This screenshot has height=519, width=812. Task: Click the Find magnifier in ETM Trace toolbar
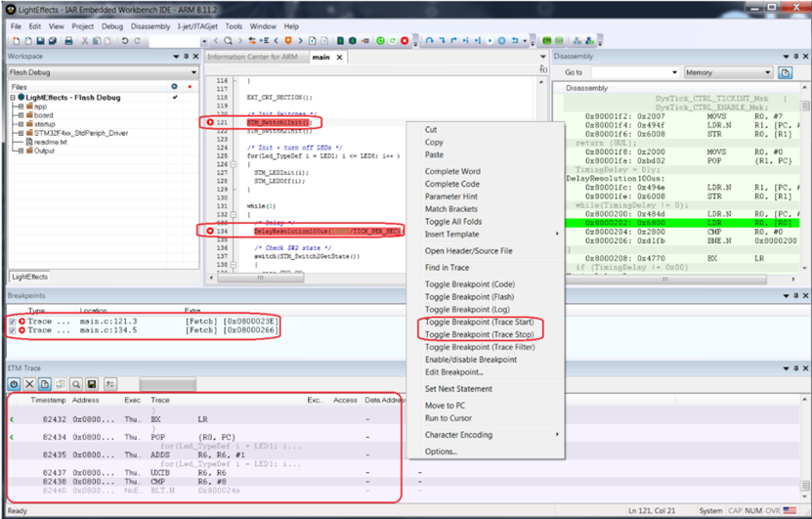click(76, 384)
